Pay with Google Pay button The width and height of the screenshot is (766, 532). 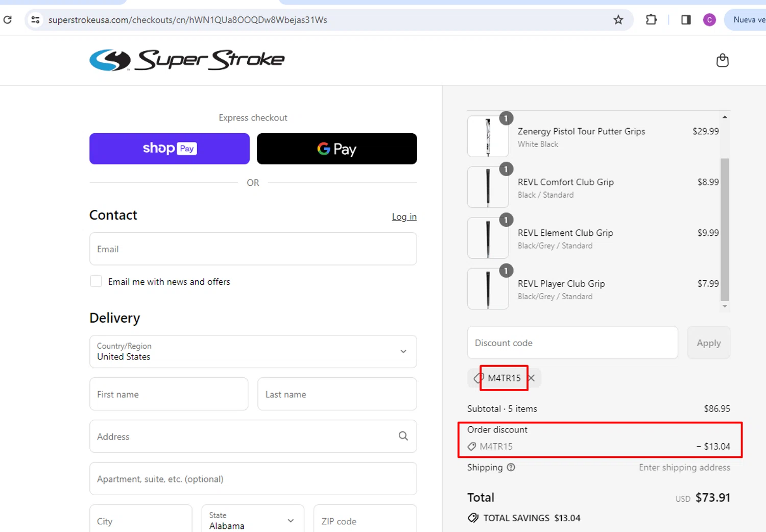point(337,149)
